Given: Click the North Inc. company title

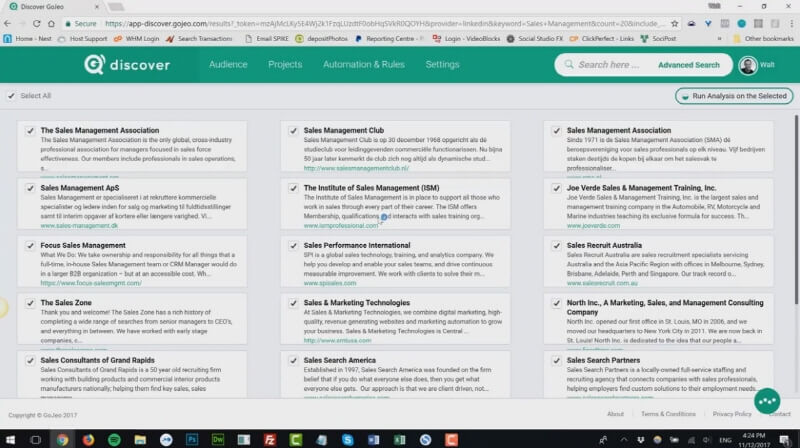Looking at the screenshot, I should [665, 307].
